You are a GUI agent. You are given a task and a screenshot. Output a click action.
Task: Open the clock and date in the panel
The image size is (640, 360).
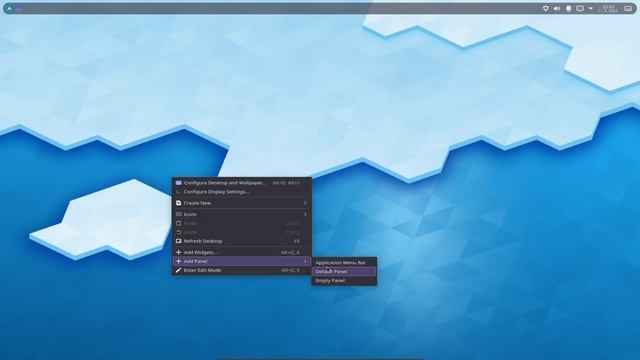608,9
